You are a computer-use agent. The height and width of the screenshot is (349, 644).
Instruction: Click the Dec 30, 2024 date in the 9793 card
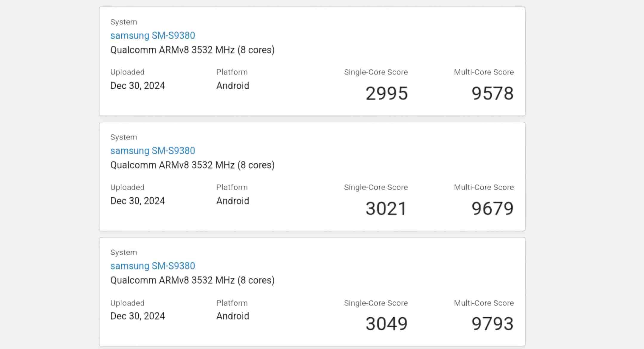[x=137, y=316]
